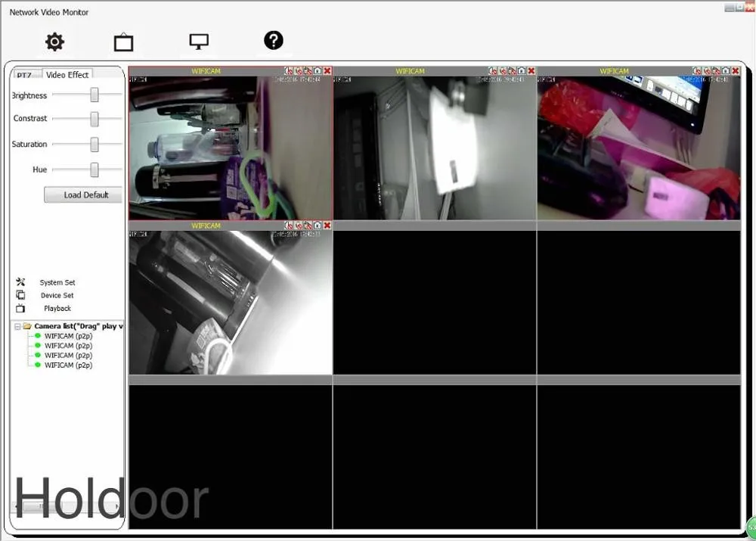This screenshot has width=756, height=541.
Task: Take snapshot of red-bordered water bottle feed
Action: pos(318,71)
